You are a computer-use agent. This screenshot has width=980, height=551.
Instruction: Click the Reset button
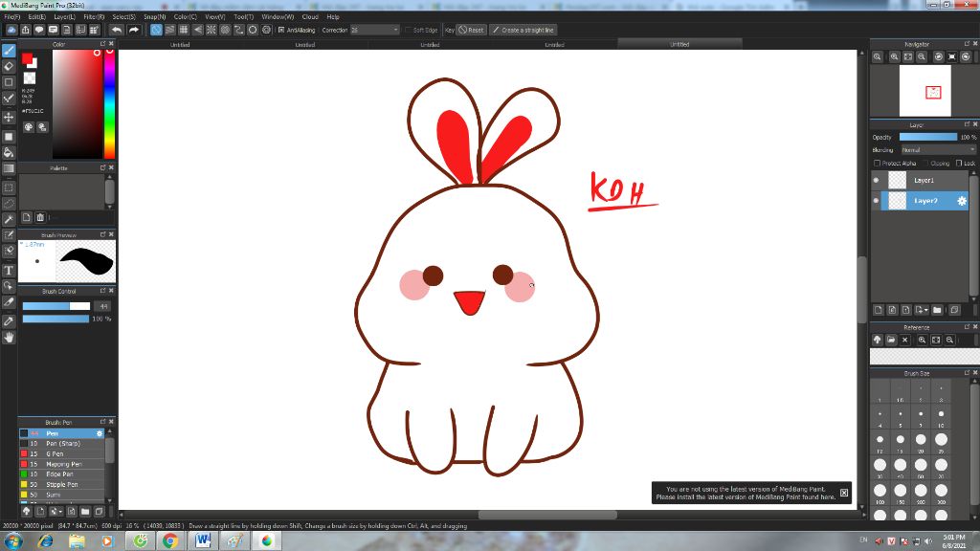click(471, 30)
